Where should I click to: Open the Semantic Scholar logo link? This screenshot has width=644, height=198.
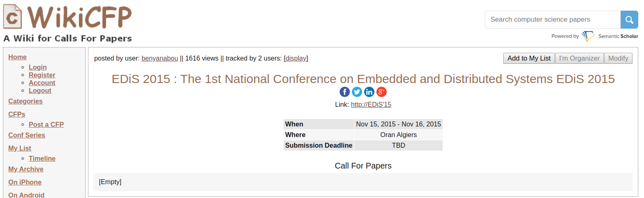[x=610, y=36]
